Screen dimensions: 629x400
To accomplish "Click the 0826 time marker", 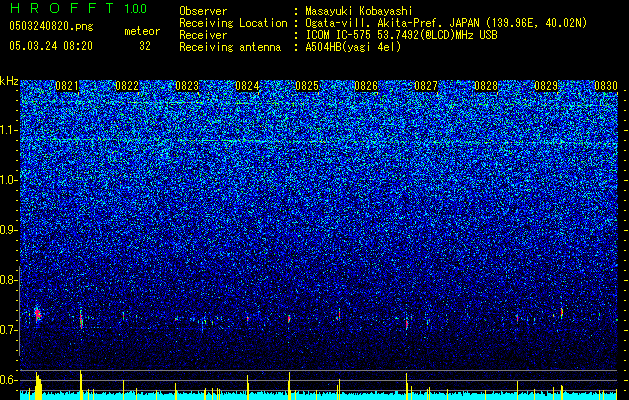I will (x=366, y=86).
